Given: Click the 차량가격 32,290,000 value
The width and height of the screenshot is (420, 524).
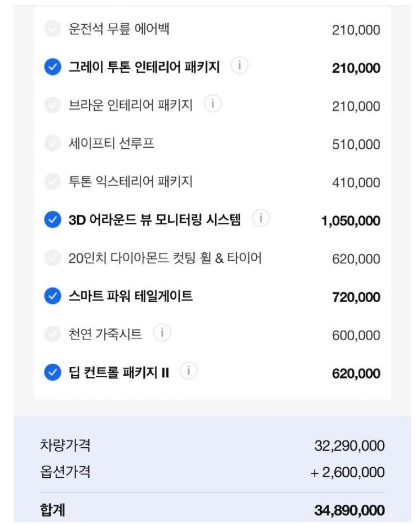Looking at the screenshot, I should (349, 446).
